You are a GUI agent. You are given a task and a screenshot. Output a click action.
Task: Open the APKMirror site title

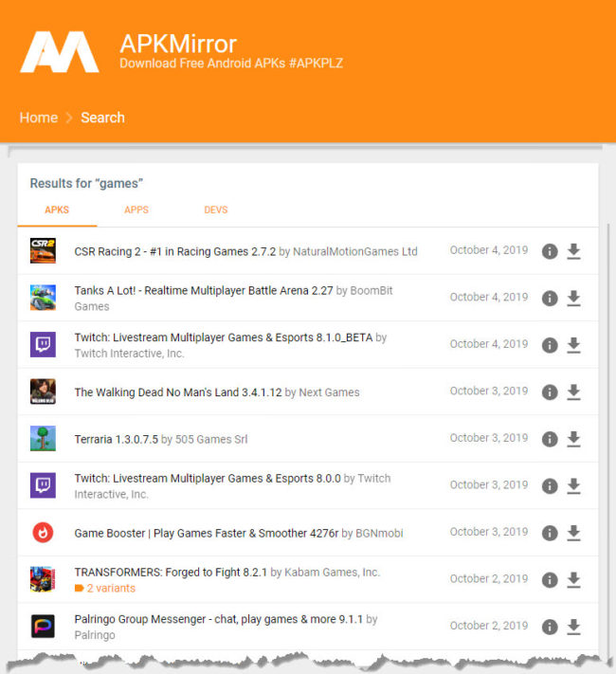tap(178, 44)
